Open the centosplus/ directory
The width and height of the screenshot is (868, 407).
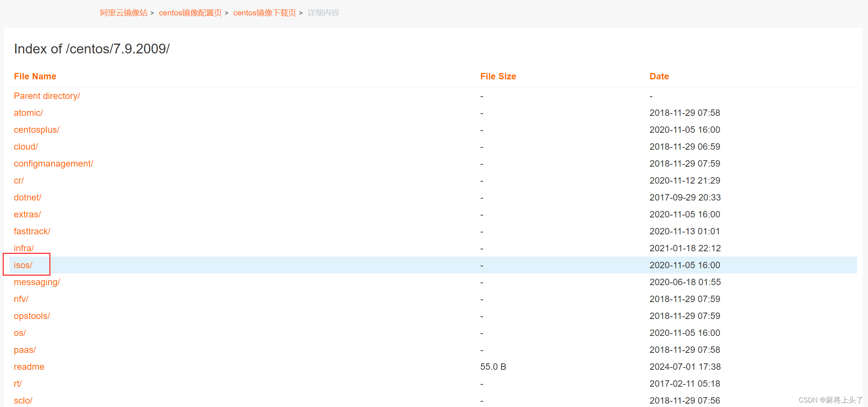pos(37,130)
